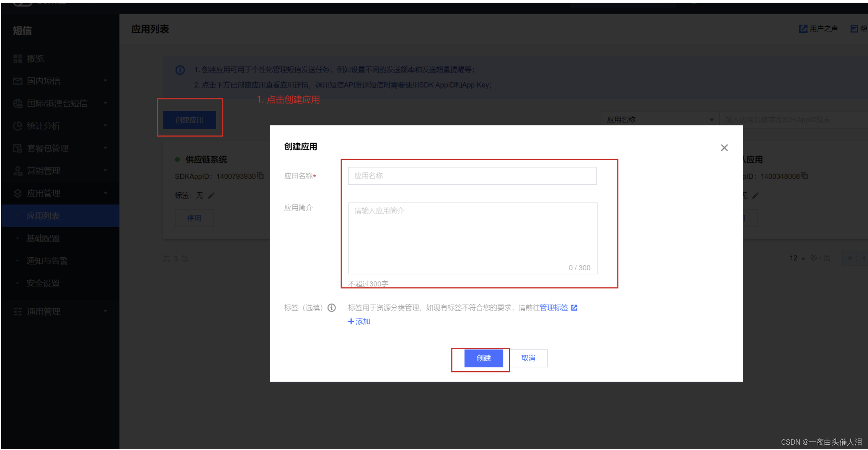Click the 标签 info tooltip icon
Viewport: 868px width, 450px height.
332,308
